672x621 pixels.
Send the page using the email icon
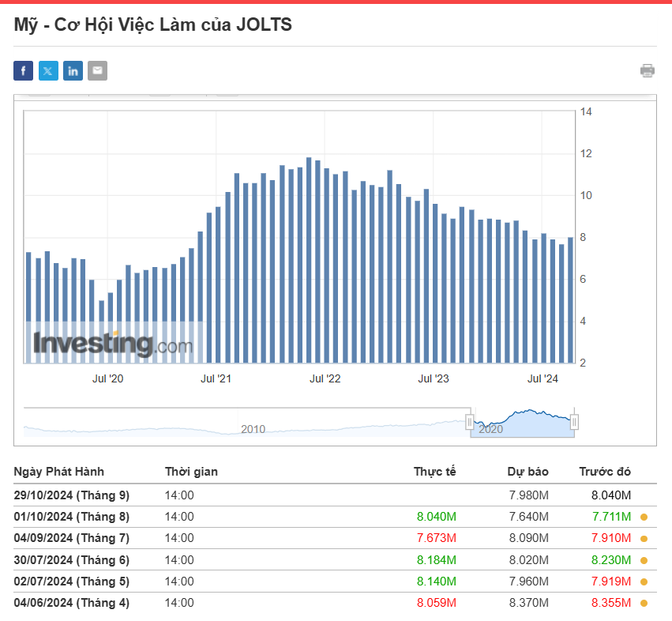97,71
